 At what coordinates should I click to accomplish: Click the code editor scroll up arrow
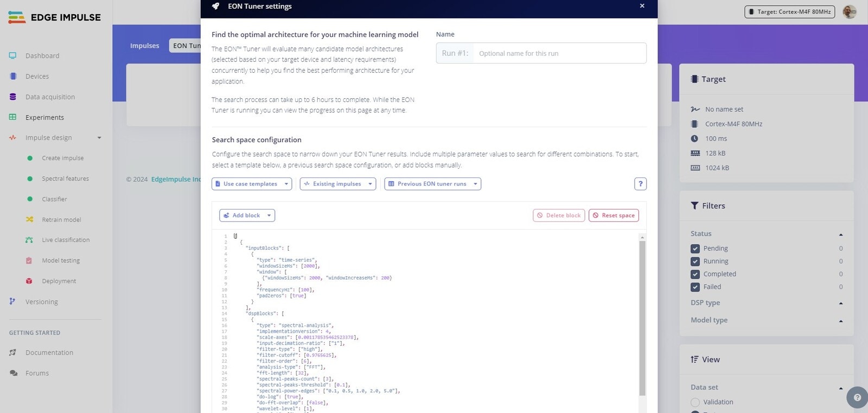pyautogui.click(x=642, y=237)
